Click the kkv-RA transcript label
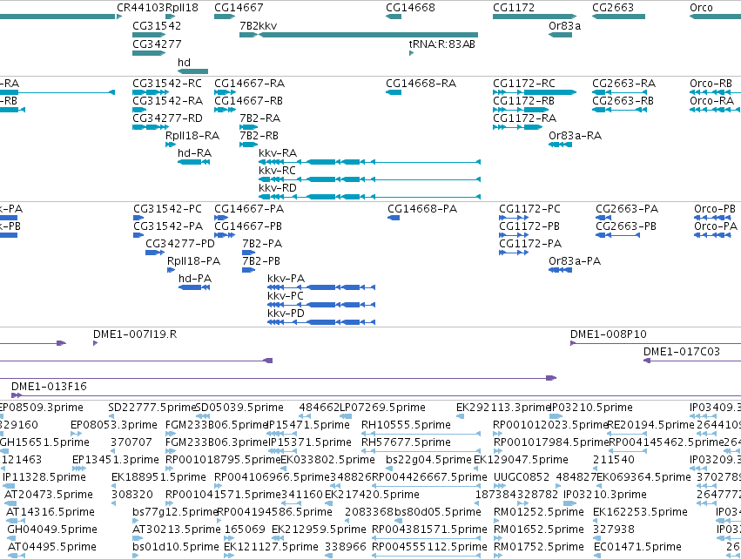The width and height of the screenshot is (741, 560). tap(278, 153)
